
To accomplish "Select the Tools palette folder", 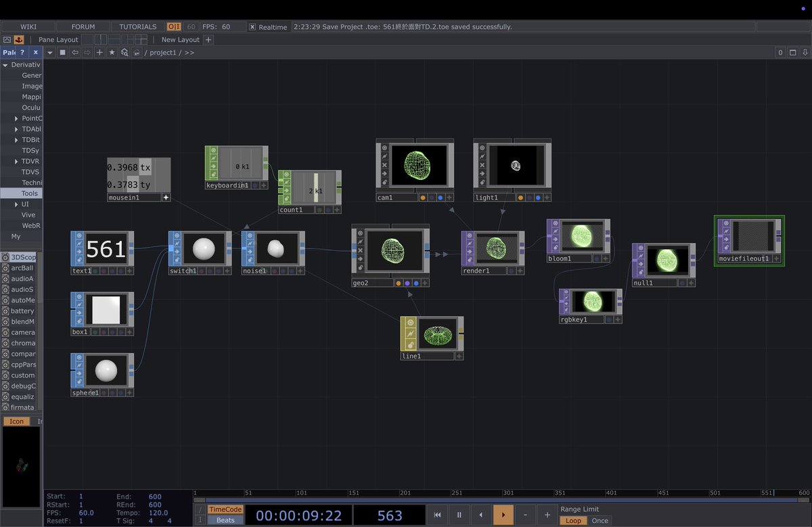I will [x=22, y=193].
